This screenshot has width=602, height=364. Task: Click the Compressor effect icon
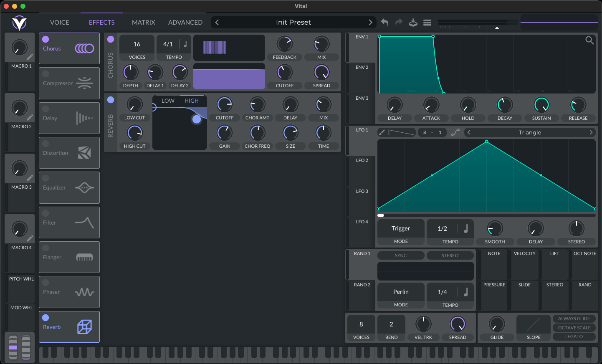[x=84, y=83]
